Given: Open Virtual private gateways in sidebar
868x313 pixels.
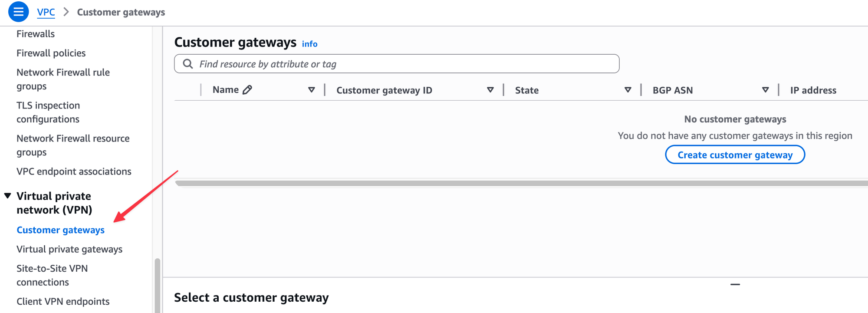Looking at the screenshot, I should (69, 249).
